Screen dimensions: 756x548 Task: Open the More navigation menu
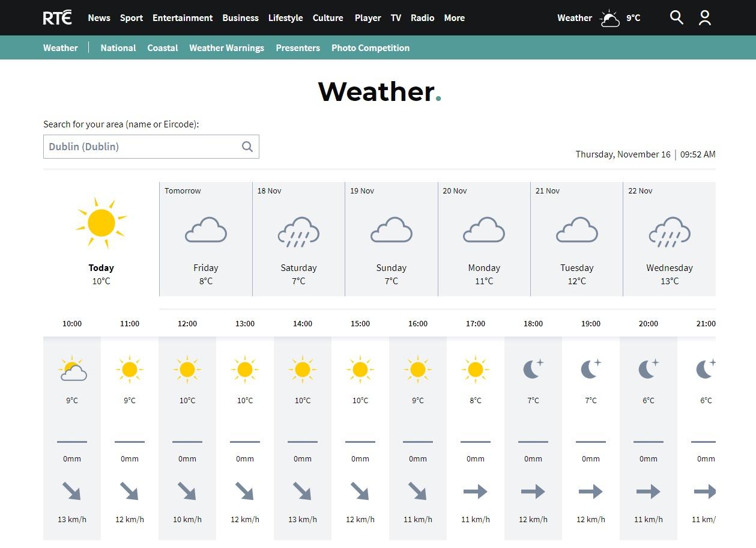click(454, 18)
